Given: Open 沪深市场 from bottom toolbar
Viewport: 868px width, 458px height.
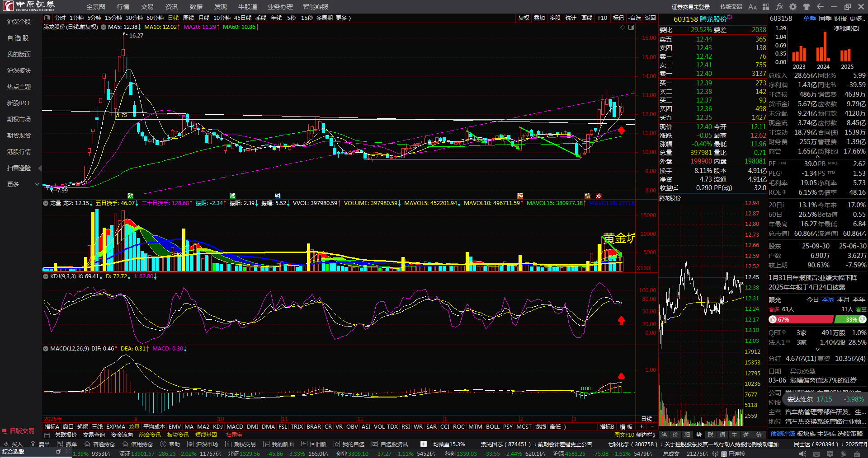Looking at the screenshot, I should tap(203, 444).
